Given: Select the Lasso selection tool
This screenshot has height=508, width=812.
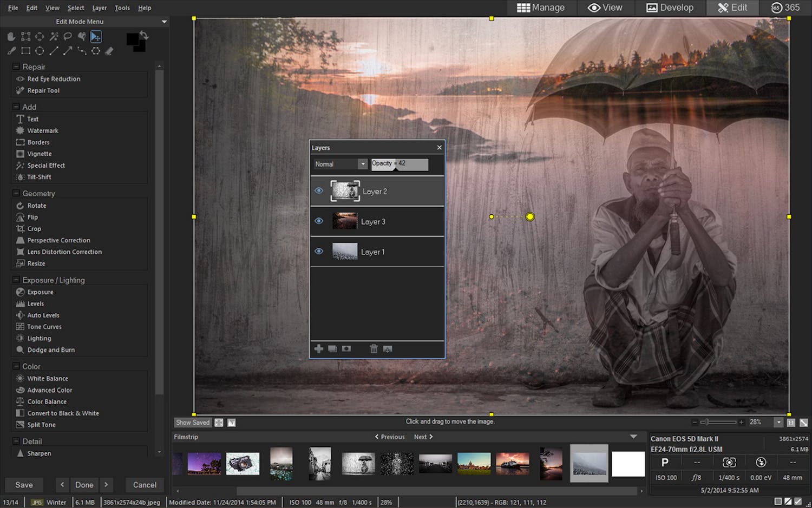Looking at the screenshot, I should pos(68,37).
